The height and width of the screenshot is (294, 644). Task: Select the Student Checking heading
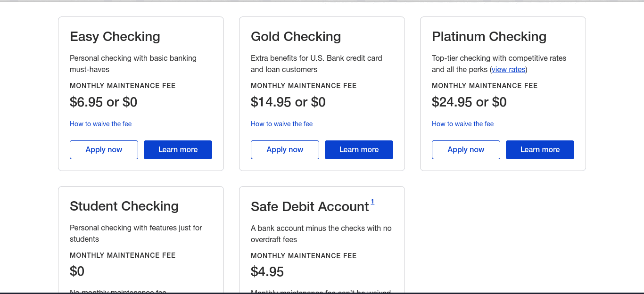tap(124, 206)
